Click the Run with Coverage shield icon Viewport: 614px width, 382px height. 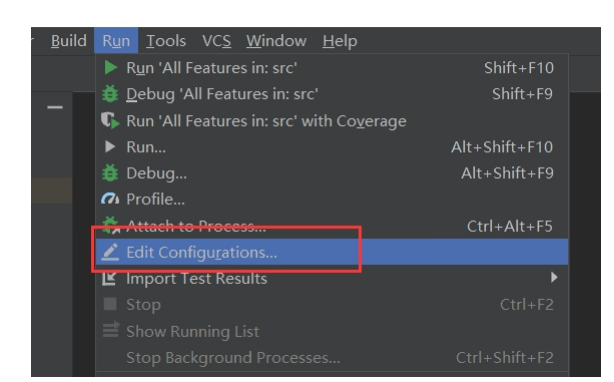[110, 121]
